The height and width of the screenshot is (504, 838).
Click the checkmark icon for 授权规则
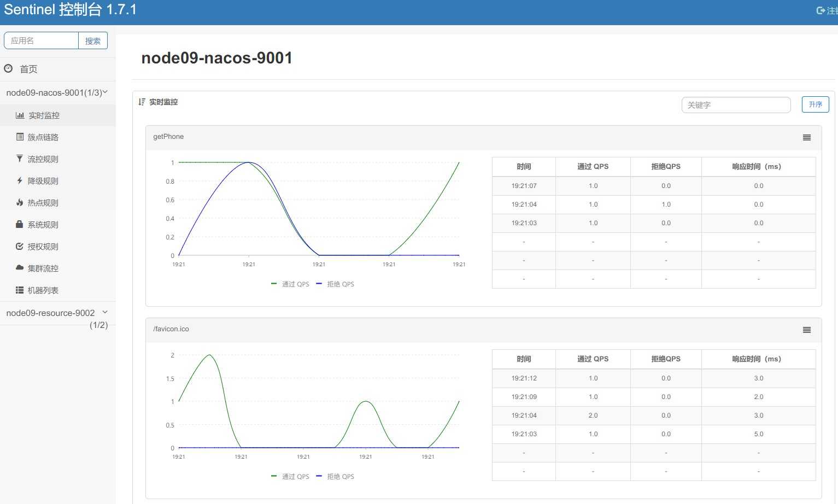pos(20,247)
